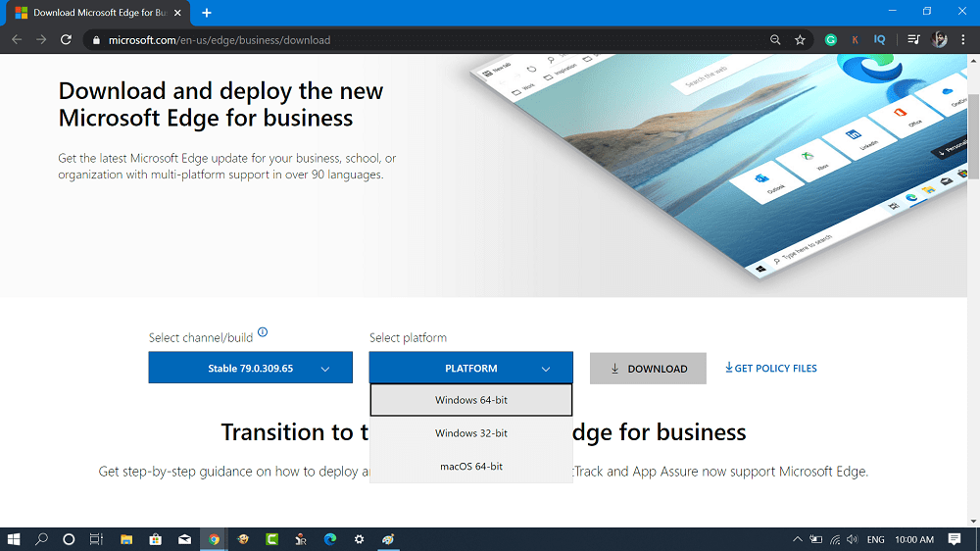Bookmark this page with the star icon
The image size is (980, 551).
(x=800, y=40)
